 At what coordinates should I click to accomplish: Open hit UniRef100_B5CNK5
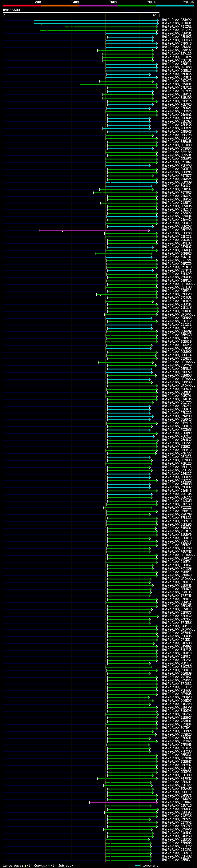(x=176, y=74)
